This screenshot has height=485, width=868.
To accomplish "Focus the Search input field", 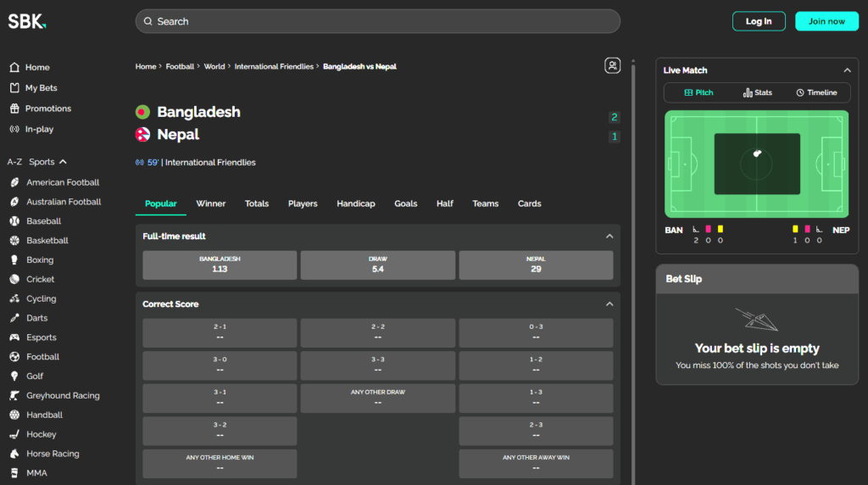I will [377, 21].
